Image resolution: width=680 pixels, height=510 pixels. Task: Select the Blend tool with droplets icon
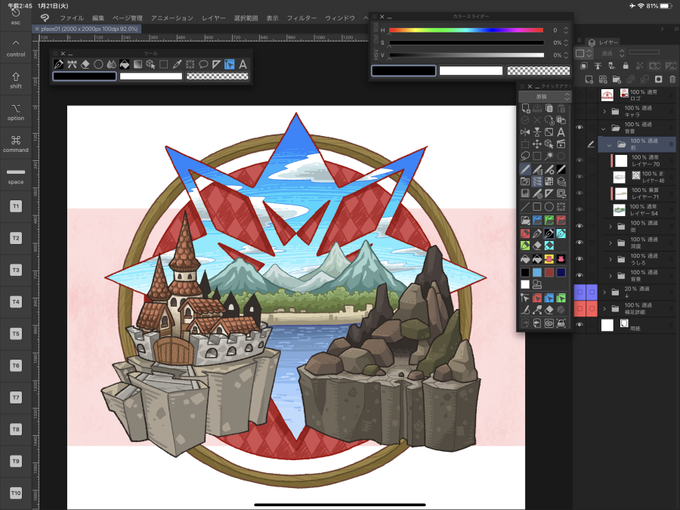pyautogui.click(x=111, y=65)
